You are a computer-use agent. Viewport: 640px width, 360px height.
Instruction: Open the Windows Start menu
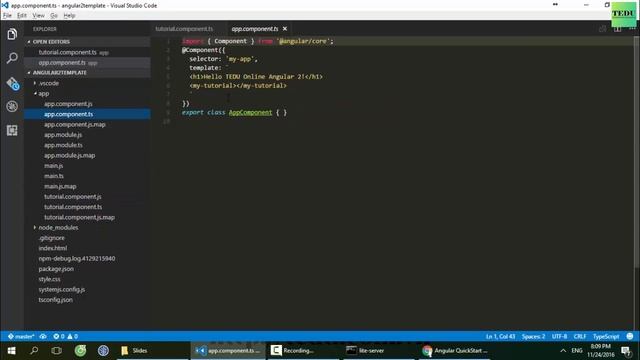tap(11, 351)
